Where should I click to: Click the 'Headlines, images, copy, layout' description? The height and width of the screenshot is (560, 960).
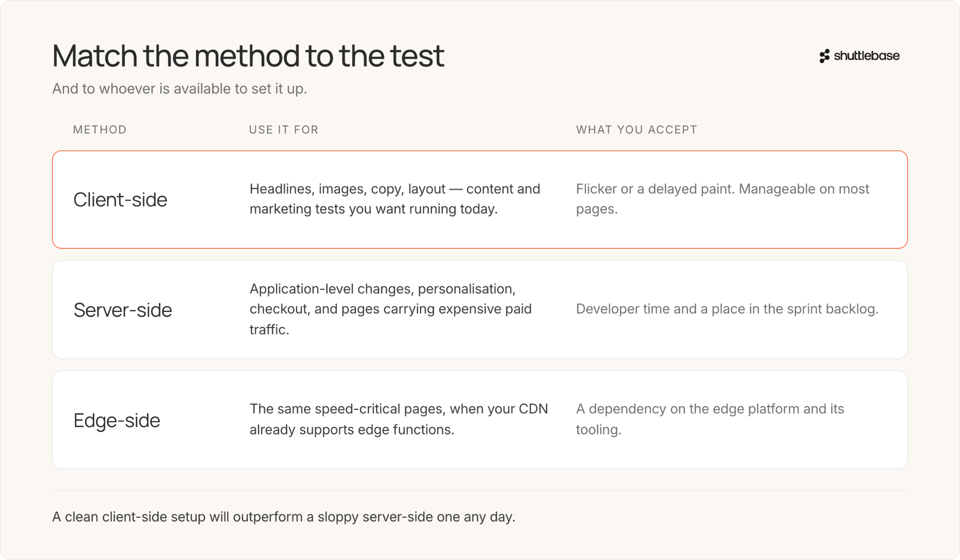click(395, 199)
